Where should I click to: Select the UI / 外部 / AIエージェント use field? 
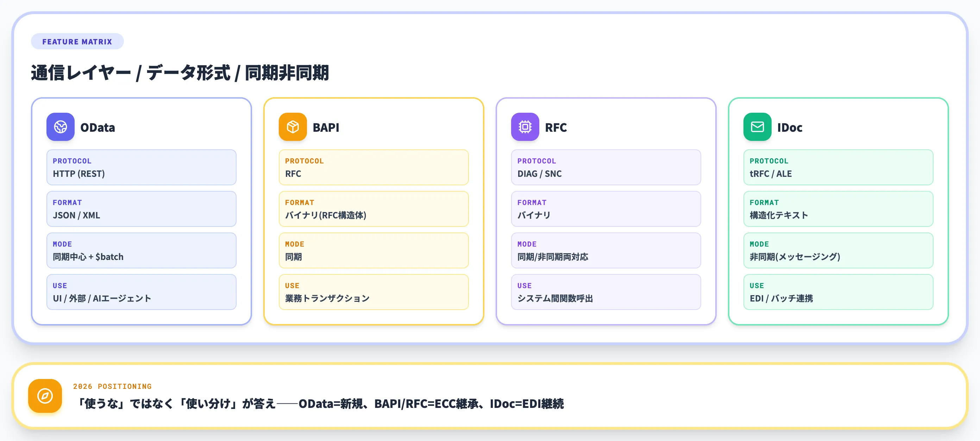(x=142, y=292)
